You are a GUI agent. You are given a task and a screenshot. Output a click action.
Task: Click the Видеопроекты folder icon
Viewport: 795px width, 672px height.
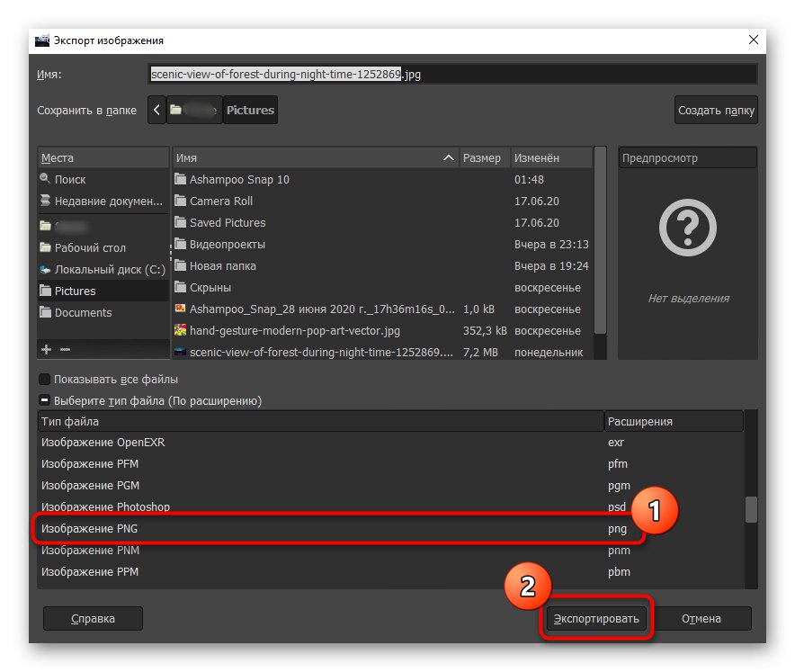(x=180, y=244)
